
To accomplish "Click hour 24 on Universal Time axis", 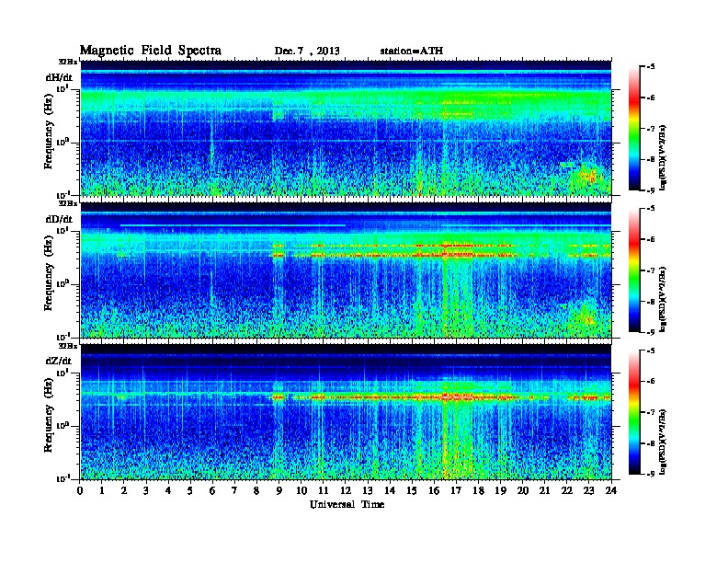I will coord(611,490).
